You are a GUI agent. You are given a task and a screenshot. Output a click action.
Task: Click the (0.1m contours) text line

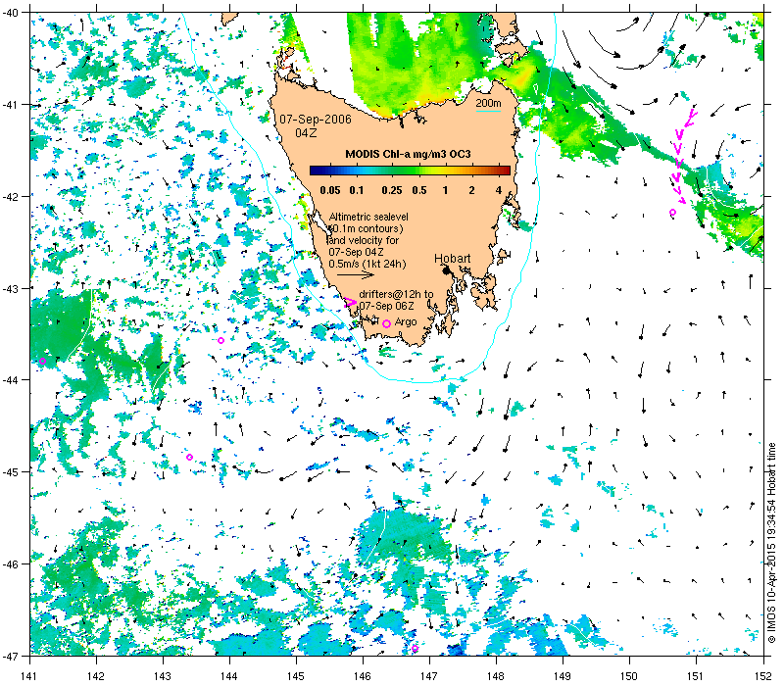coord(367,228)
